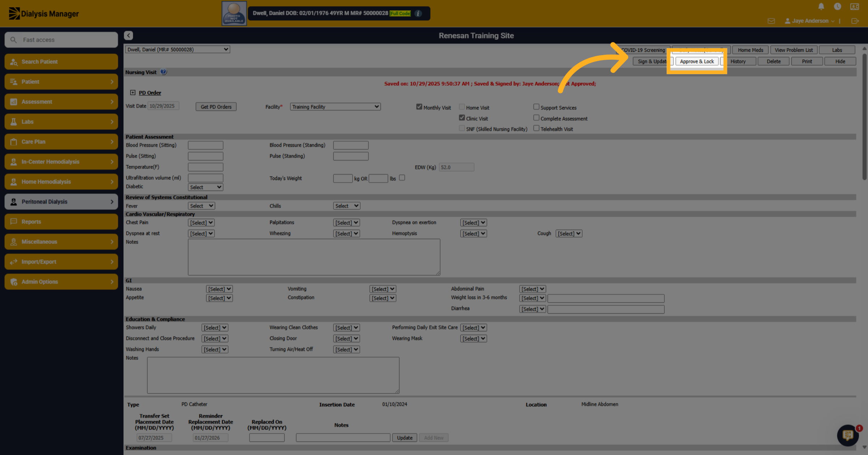Click the Get PD Orders button
The image size is (868, 455).
pos(216,107)
